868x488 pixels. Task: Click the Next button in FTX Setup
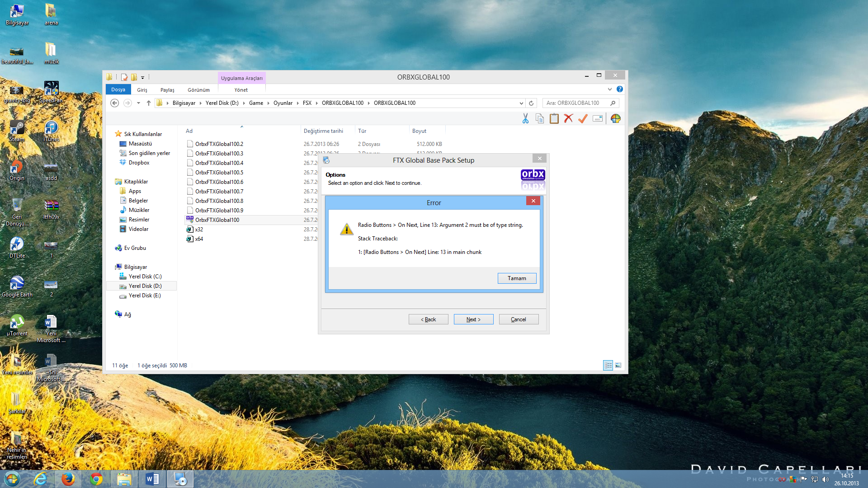pyautogui.click(x=473, y=319)
